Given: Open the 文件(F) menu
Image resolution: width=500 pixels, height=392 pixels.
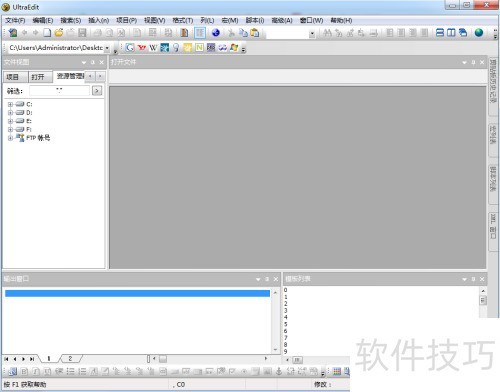Looking at the screenshot, I should tap(15, 20).
